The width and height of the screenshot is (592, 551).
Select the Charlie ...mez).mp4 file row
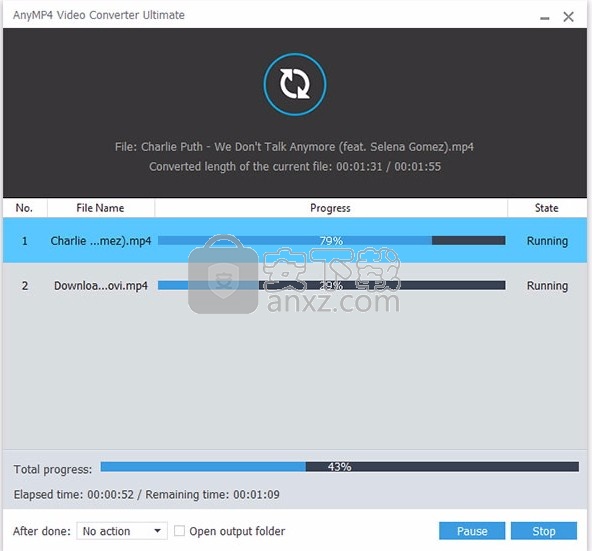tap(295, 241)
